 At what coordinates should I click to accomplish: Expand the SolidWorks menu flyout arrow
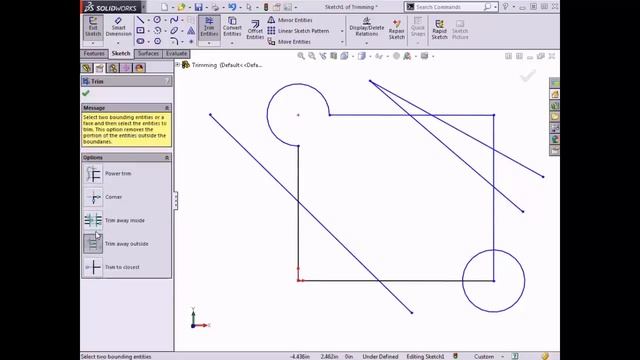(x=144, y=7)
